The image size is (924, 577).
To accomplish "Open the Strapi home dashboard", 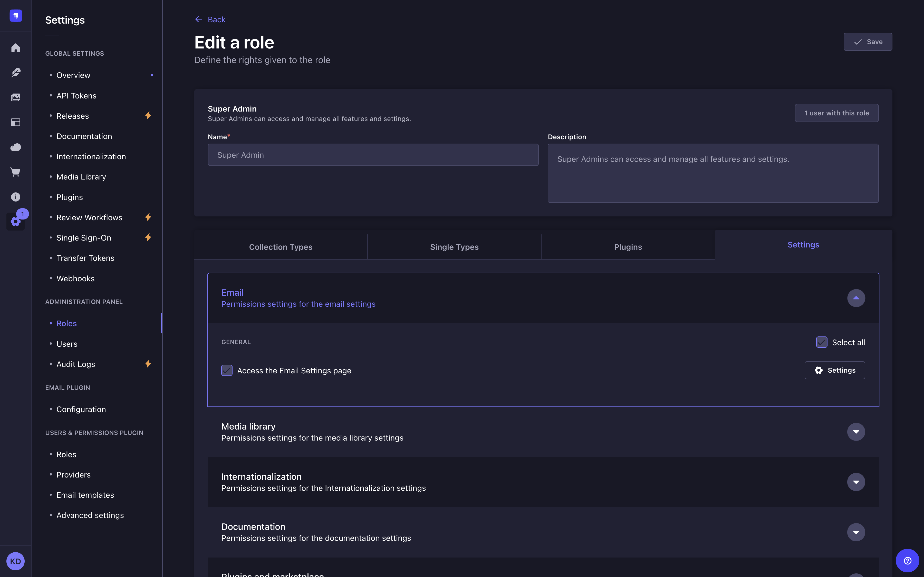I will pos(15,47).
